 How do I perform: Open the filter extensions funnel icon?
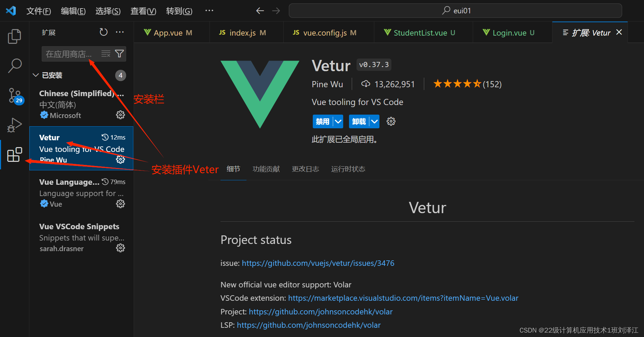click(119, 54)
